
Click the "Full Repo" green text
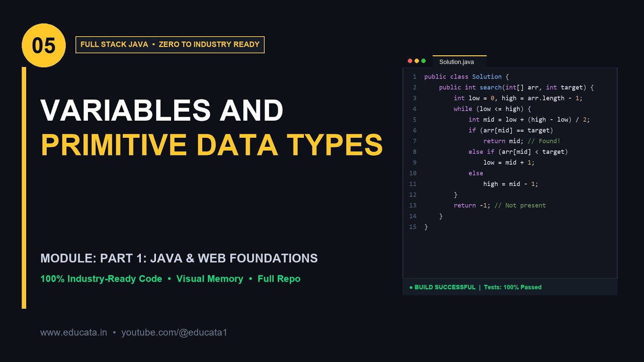pos(279,279)
